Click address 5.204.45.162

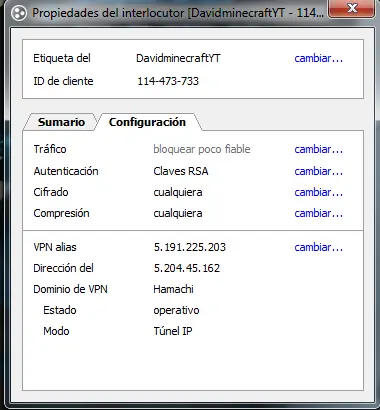[187, 268]
